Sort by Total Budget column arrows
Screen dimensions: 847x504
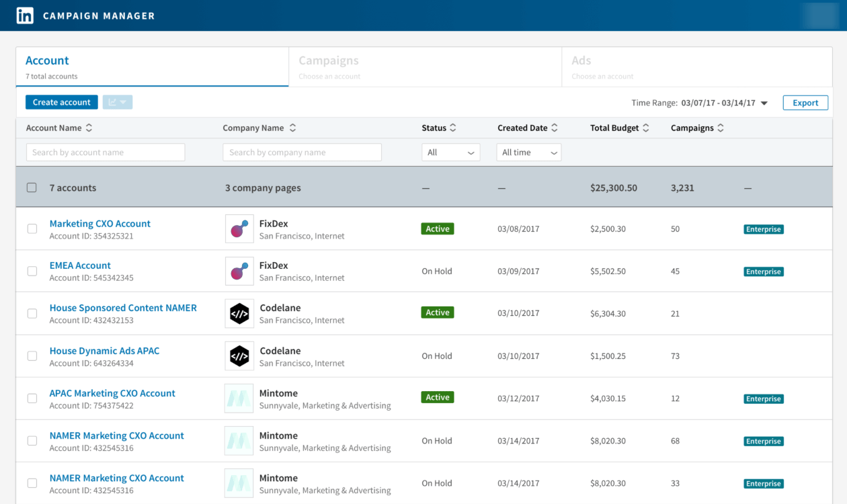coord(646,128)
